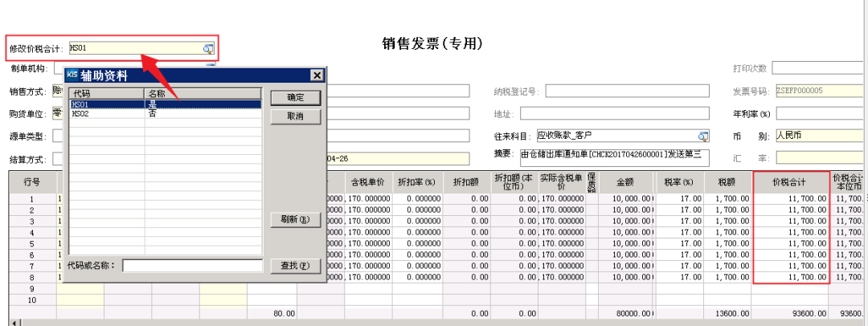
Task: Select row number 5 in invoice grid
Action: [32, 243]
